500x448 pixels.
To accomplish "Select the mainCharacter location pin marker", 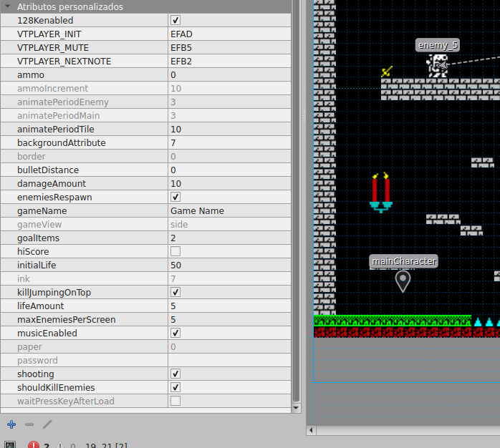I will pyautogui.click(x=403, y=281).
